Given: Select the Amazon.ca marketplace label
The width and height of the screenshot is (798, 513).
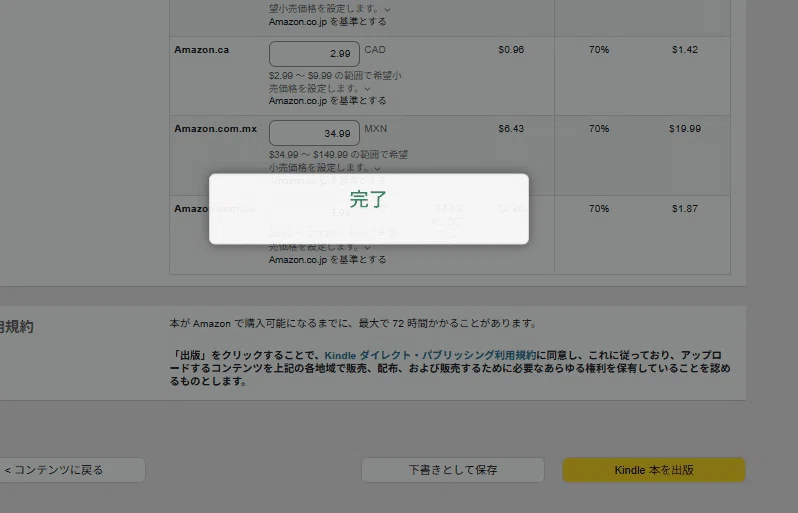Looking at the screenshot, I should (202, 50).
